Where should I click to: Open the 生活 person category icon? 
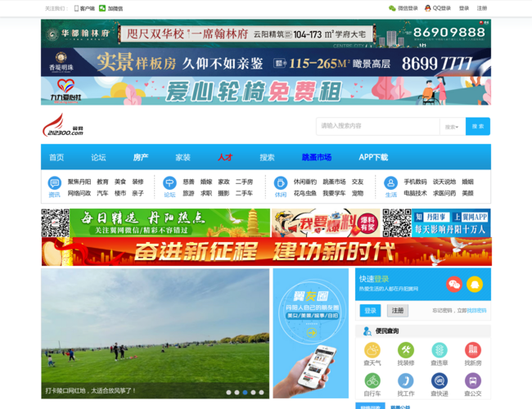(391, 183)
